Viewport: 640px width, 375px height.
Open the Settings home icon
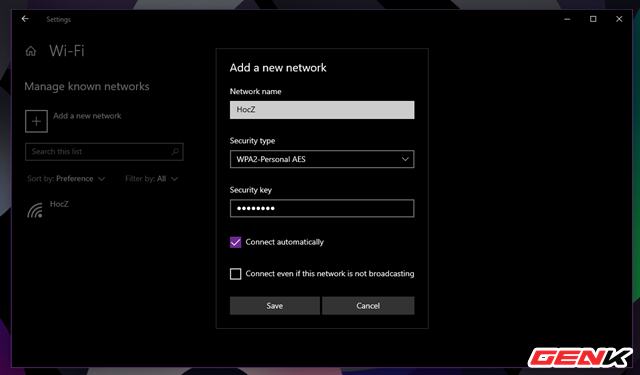coord(31,51)
